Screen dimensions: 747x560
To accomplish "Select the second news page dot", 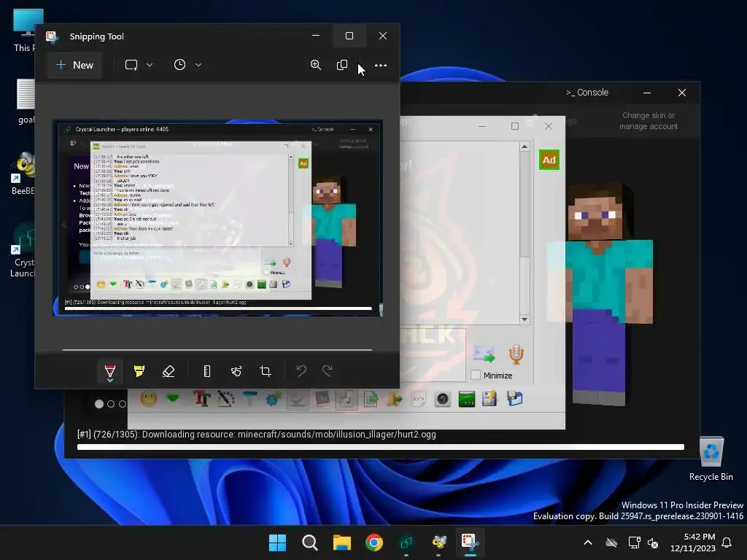I will (x=111, y=404).
